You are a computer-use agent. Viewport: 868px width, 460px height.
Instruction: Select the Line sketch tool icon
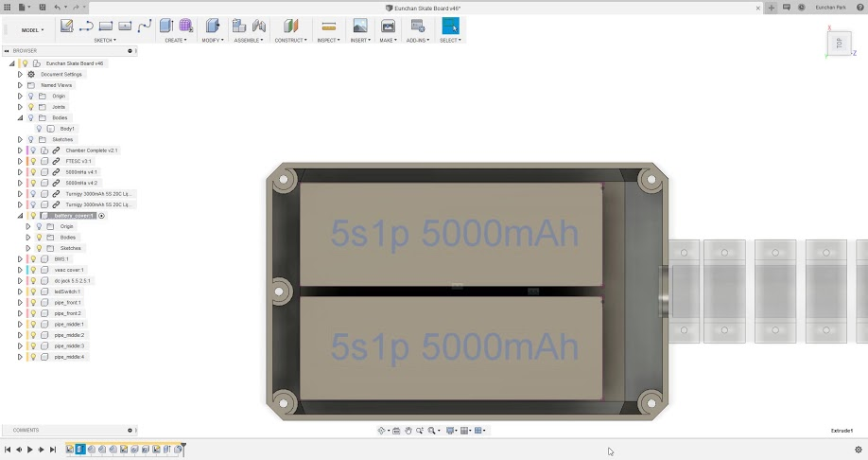pyautogui.click(x=86, y=26)
